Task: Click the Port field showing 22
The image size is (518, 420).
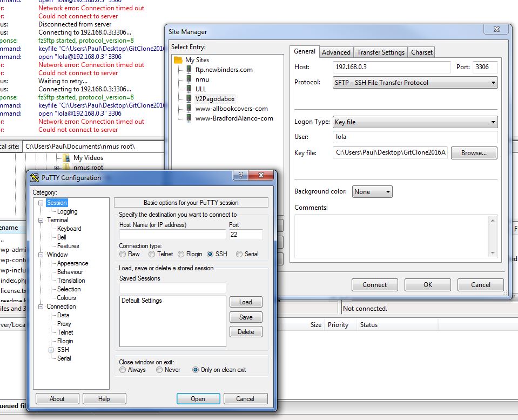Action: (x=246, y=235)
